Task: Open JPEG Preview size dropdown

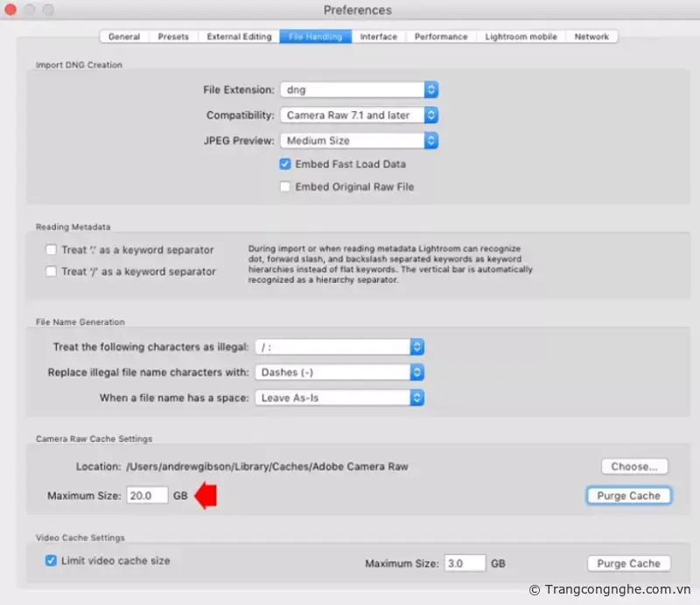Action: click(359, 141)
